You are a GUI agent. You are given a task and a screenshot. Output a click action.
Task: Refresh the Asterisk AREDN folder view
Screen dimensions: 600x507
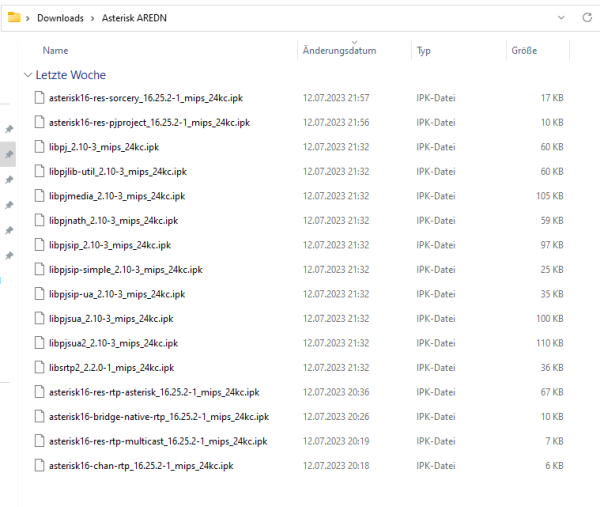click(x=587, y=18)
